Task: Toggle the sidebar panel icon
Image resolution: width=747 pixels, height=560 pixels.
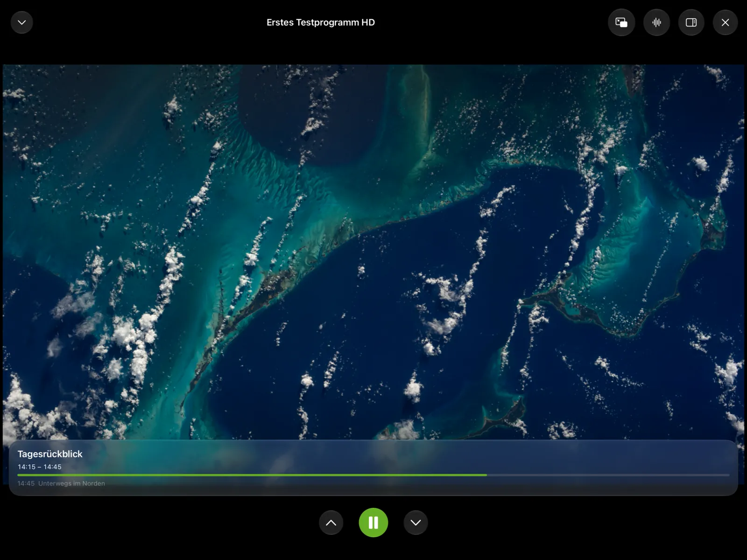Action: click(691, 22)
